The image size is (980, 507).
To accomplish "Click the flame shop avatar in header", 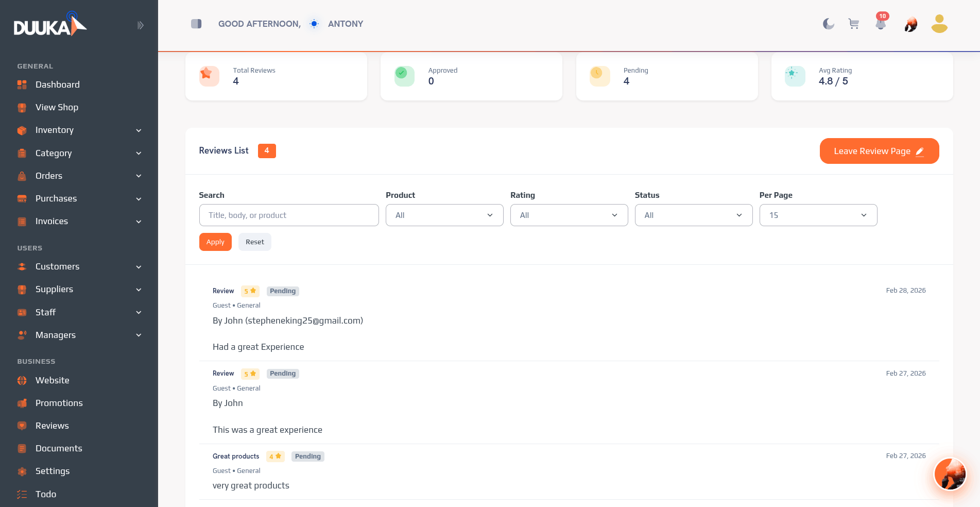I will click(x=910, y=24).
